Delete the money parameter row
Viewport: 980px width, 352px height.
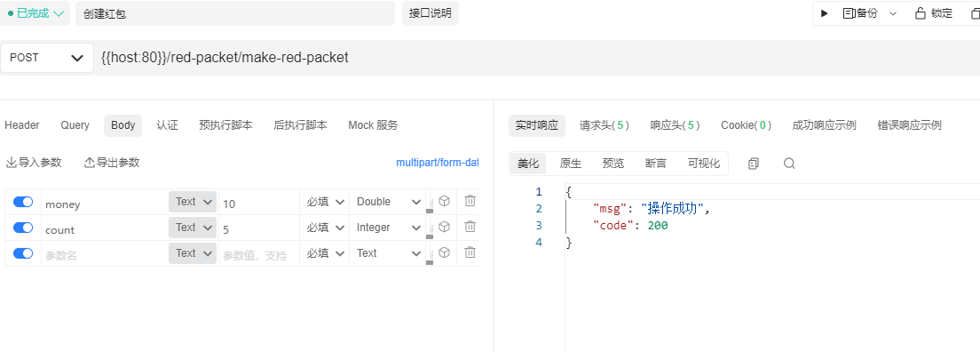(x=470, y=201)
